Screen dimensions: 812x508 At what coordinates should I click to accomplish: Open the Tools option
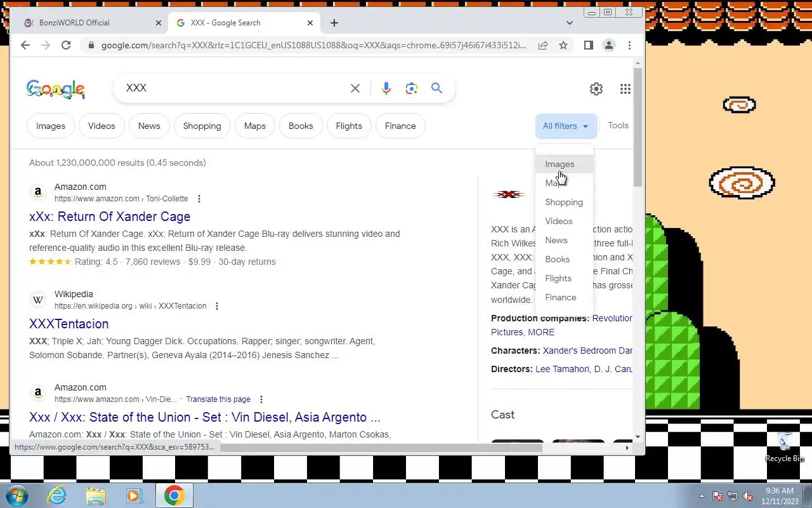[618, 125]
